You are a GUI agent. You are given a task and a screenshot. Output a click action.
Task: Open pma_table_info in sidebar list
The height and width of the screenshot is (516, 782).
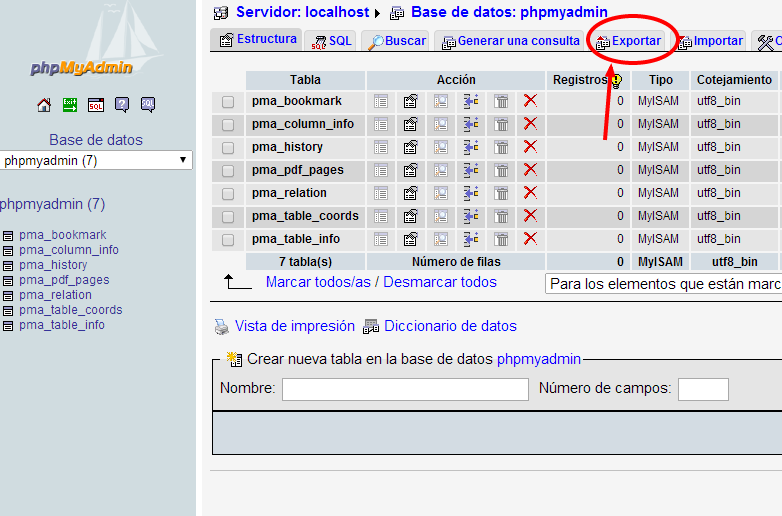pos(62,325)
